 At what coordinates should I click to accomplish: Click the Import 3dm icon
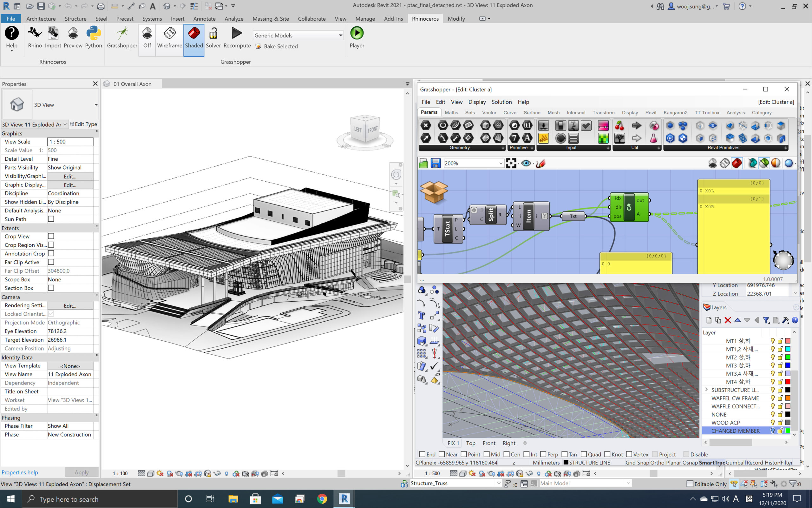[x=53, y=38]
